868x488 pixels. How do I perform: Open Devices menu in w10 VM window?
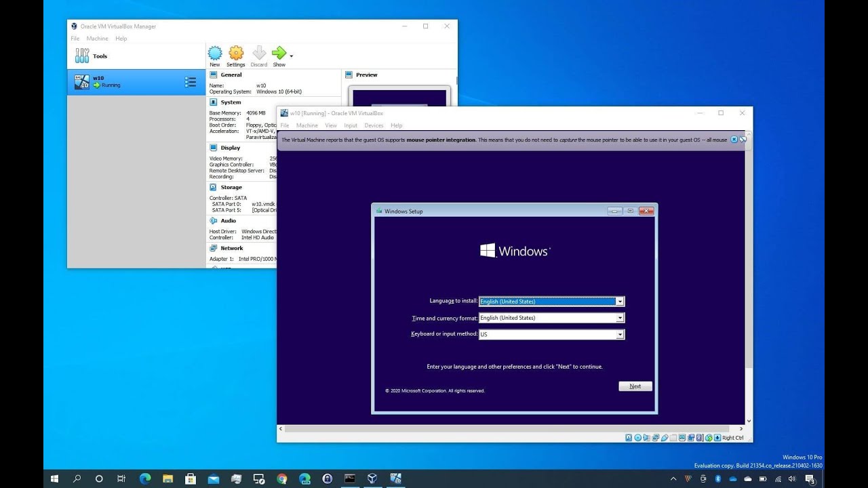pos(374,125)
